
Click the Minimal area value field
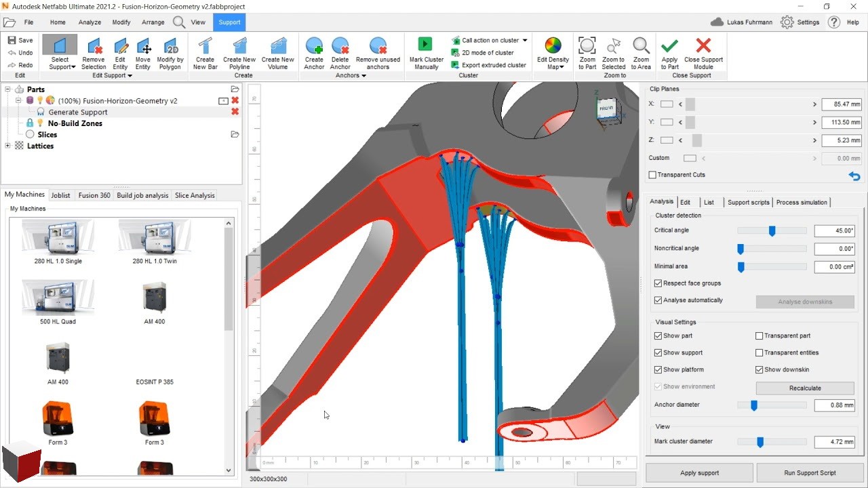point(834,267)
